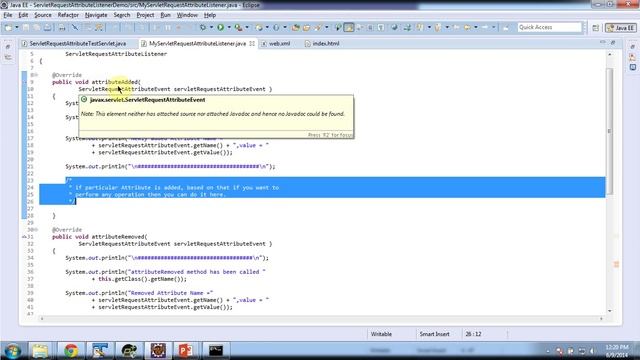Open the command prompt taskbar icon

216,351
